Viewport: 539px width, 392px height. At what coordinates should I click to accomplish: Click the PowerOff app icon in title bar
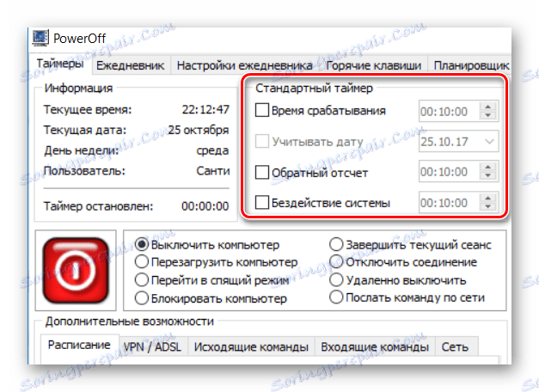(40, 38)
